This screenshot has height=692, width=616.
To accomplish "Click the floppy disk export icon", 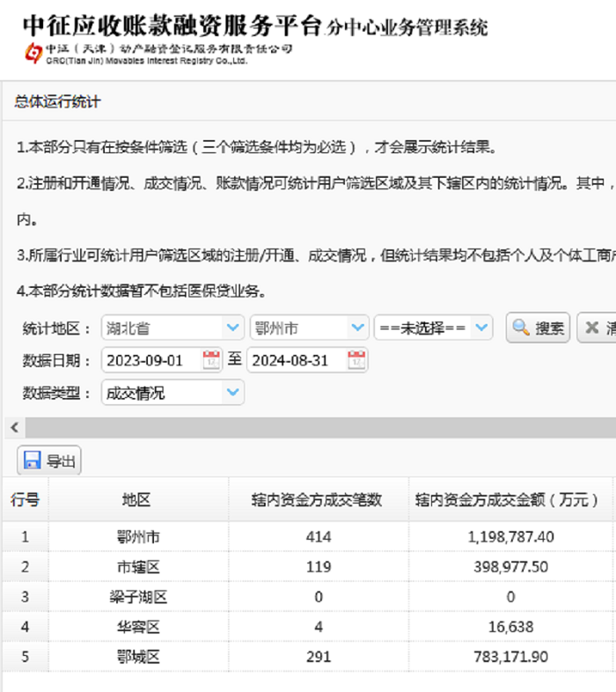I will coord(33,460).
